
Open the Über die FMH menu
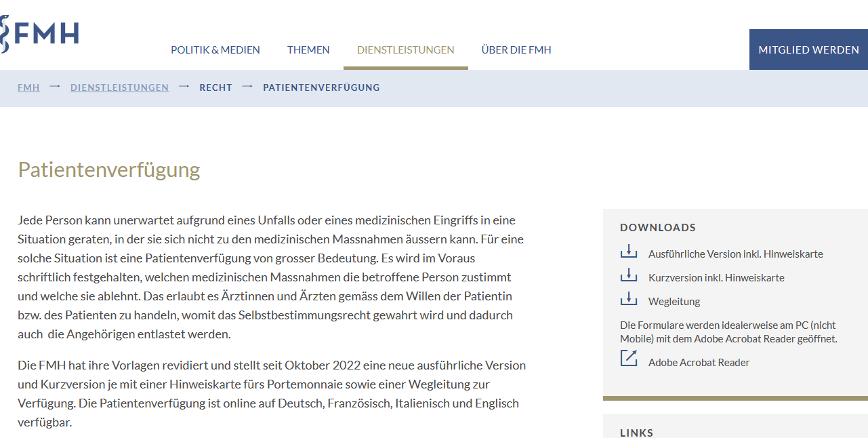point(516,49)
